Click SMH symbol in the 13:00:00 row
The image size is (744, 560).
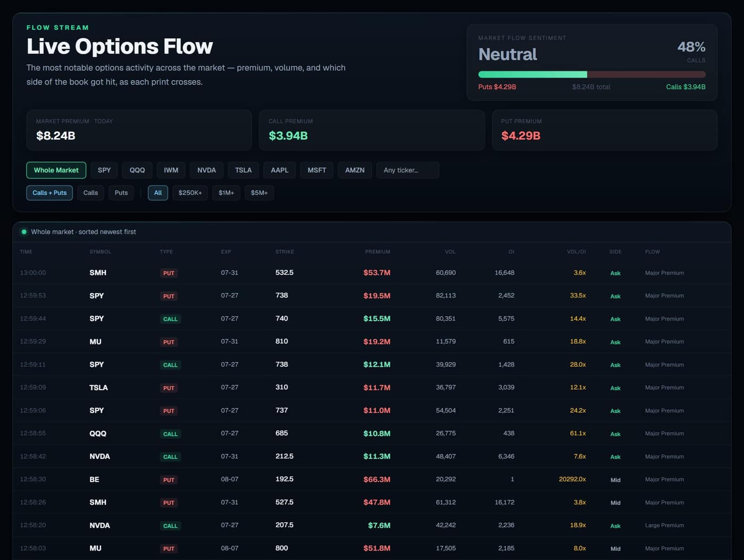pyautogui.click(x=98, y=273)
